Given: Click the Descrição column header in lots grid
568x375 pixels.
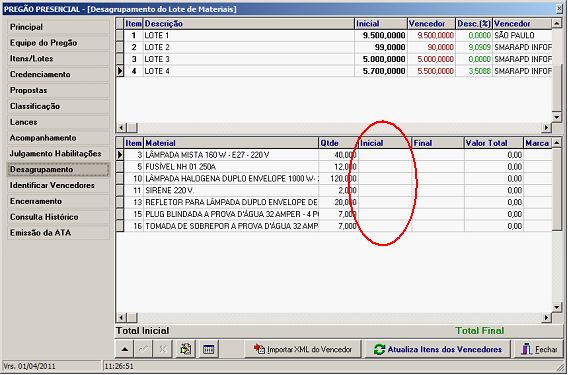Looking at the screenshot, I should coord(248,24).
